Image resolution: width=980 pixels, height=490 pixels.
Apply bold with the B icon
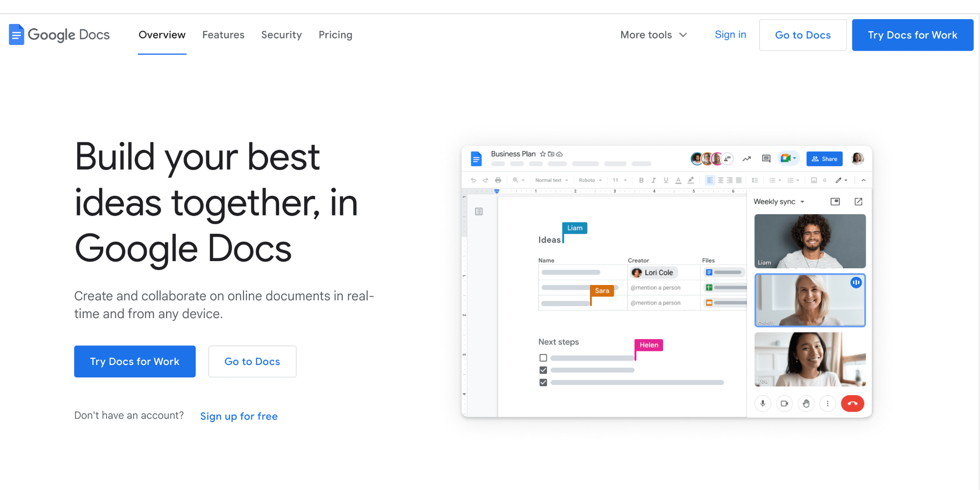[x=641, y=180]
